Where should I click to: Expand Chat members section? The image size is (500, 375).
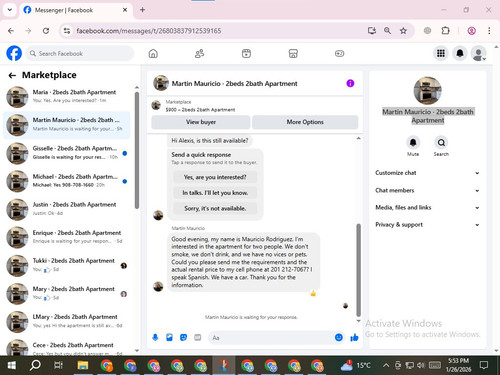[427, 190]
